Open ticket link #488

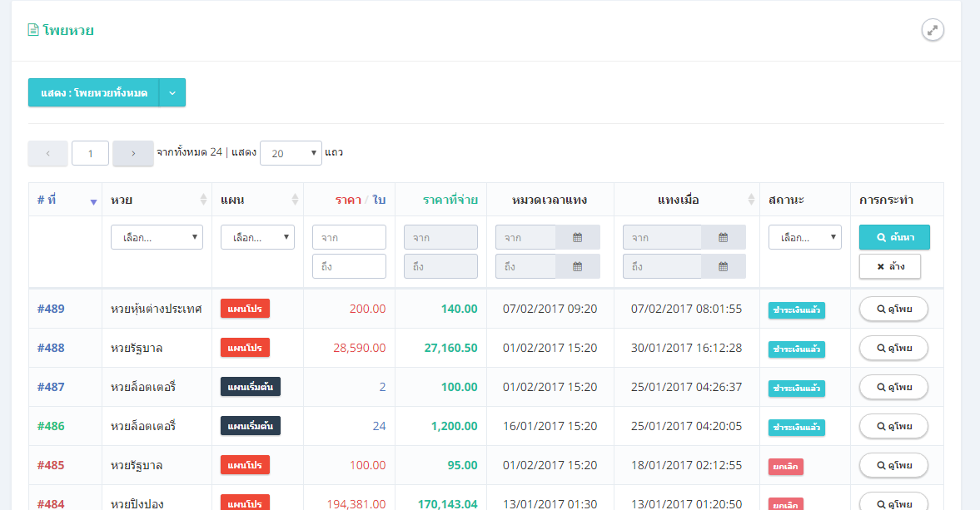coord(51,348)
